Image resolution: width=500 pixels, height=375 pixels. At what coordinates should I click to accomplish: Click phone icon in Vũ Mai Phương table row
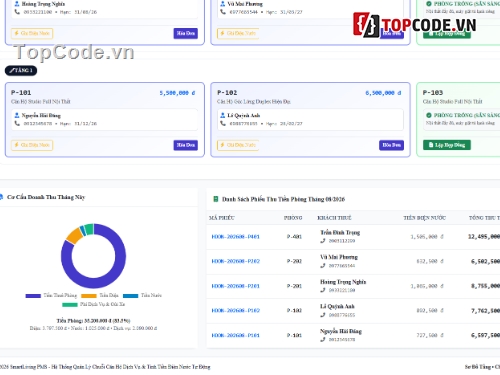point(323,266)
